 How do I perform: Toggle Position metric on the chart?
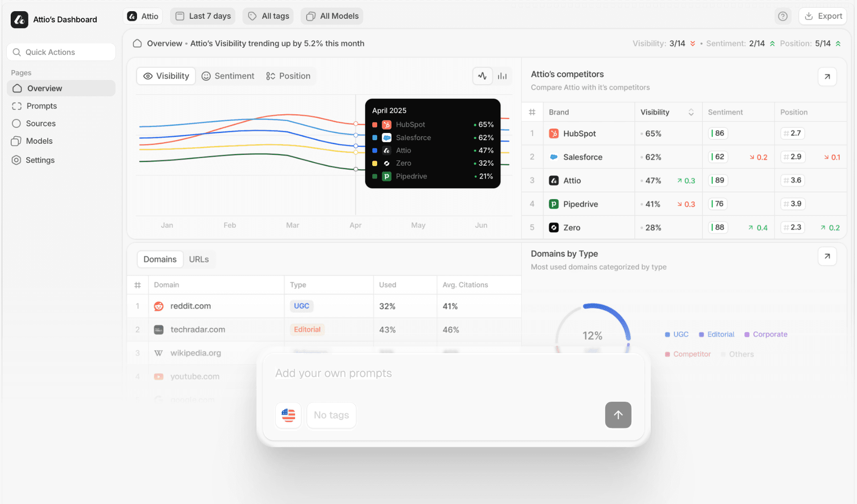tap(288, 76)
